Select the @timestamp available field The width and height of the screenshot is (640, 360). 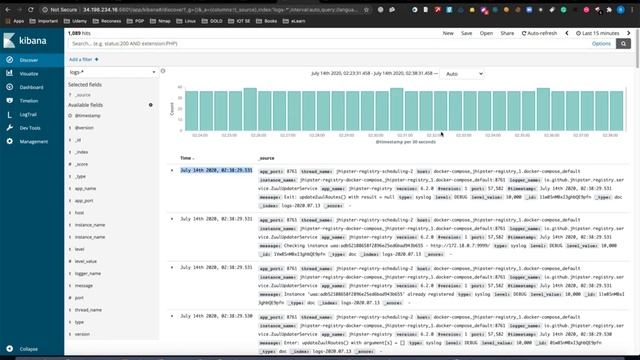coord(87,116)
